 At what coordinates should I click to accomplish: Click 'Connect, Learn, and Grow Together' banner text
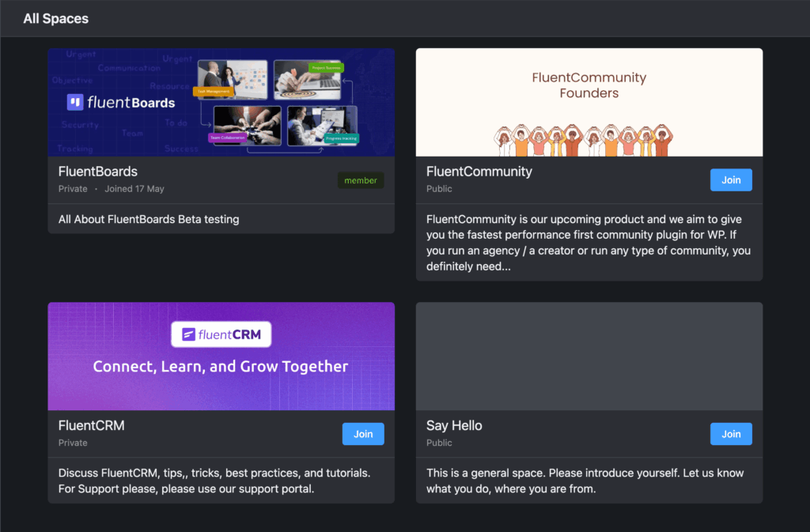pyautogui.click(x=221, y=366)
